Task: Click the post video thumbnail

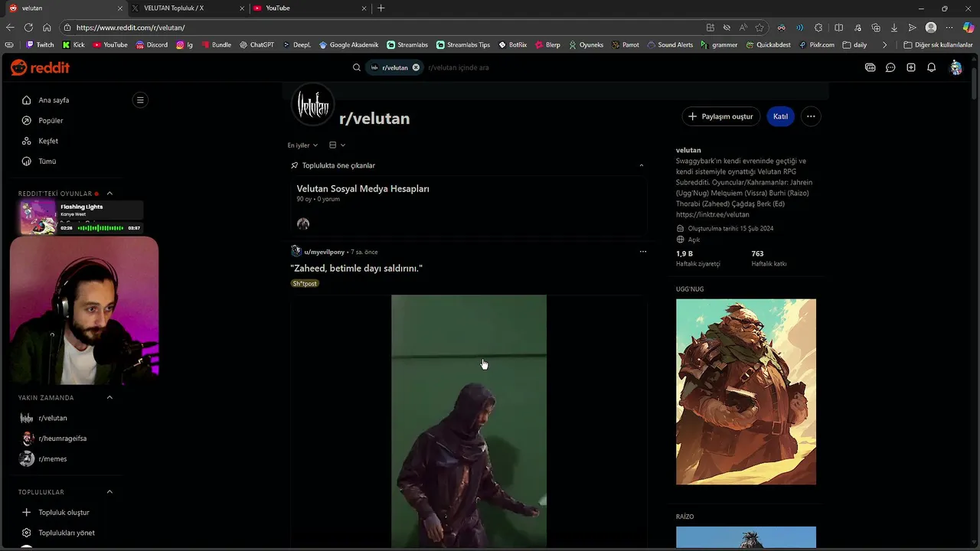Action: pos(469,421)
